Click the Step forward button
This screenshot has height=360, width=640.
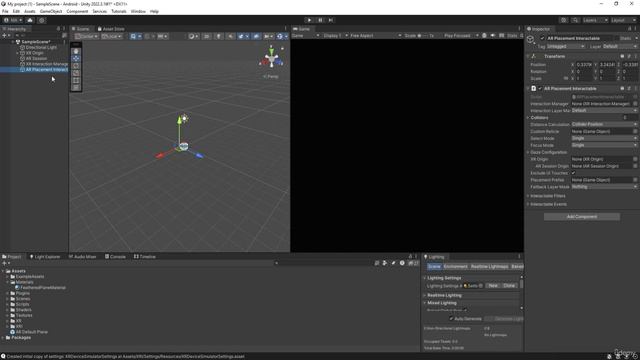pyautogui.click(x=331, y=20)
